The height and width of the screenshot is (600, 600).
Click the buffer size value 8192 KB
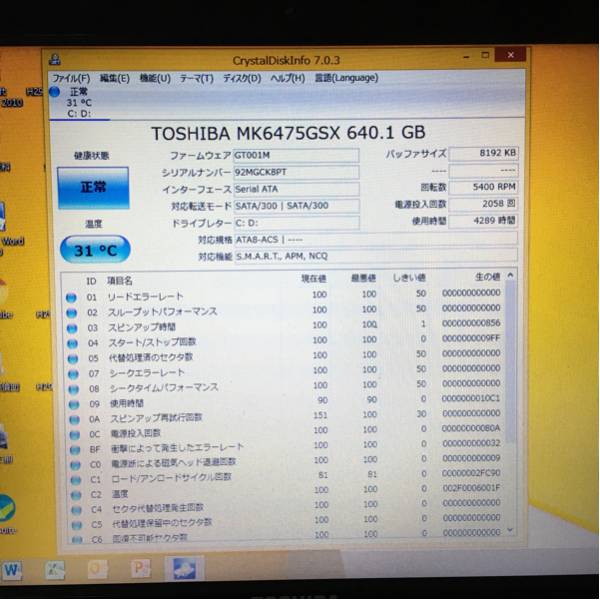pyautogui.click(x=484, y=153)
